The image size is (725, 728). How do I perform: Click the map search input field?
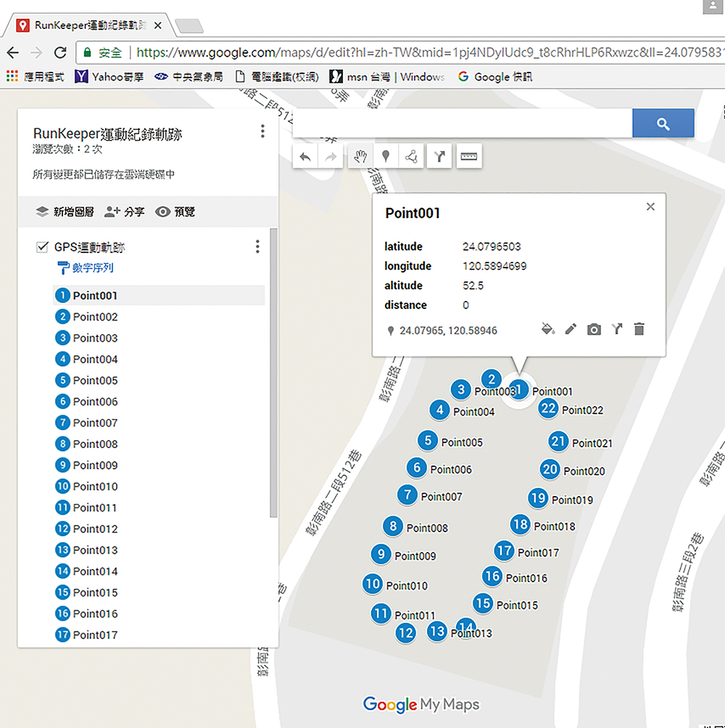coord(463,123)
